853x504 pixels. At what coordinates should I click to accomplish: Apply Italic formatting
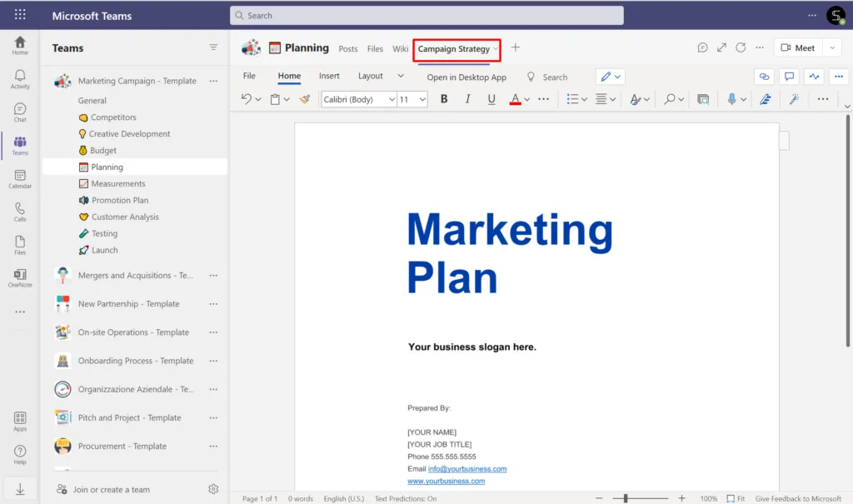(467, 99)
